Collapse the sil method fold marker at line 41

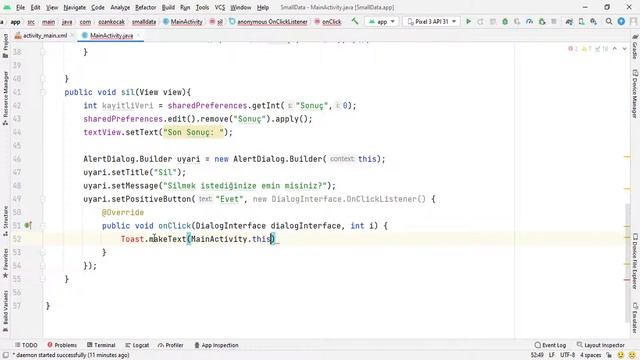(x=43, y=92)
